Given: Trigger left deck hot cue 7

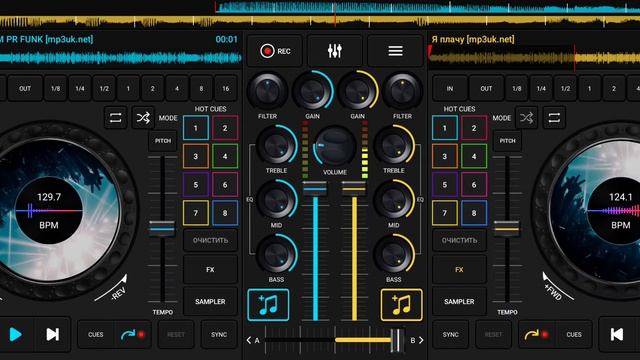Looking at the screenshot, I should tap(196, 213).
